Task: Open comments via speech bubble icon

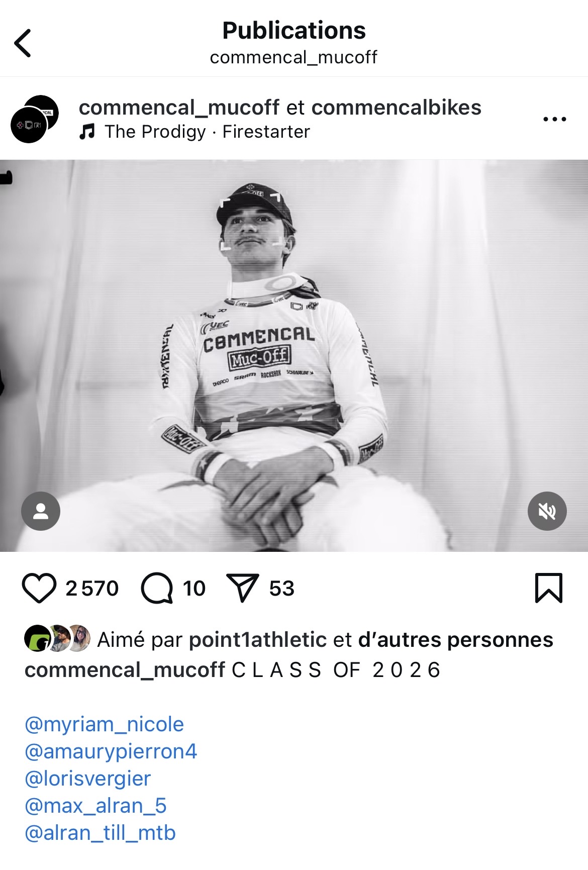Action: 157,588
